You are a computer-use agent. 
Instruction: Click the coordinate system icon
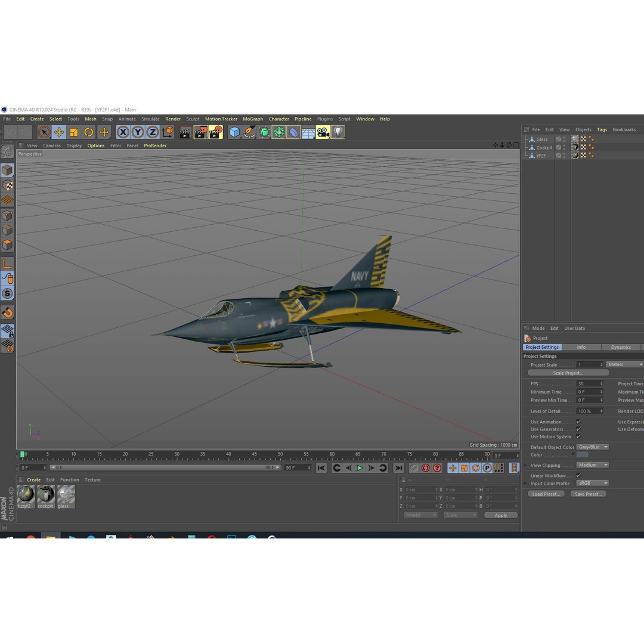[x=168, y=132]
